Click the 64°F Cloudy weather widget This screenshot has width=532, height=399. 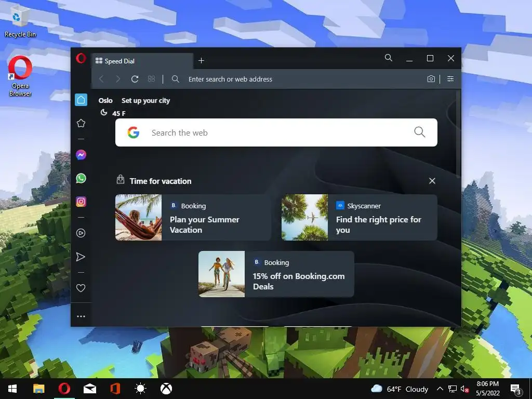pyautogui.click(x=400, y=389)
